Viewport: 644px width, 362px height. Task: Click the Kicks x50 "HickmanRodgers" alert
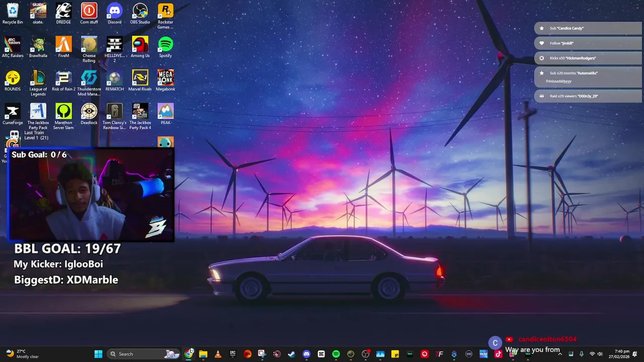pos(588,58)
